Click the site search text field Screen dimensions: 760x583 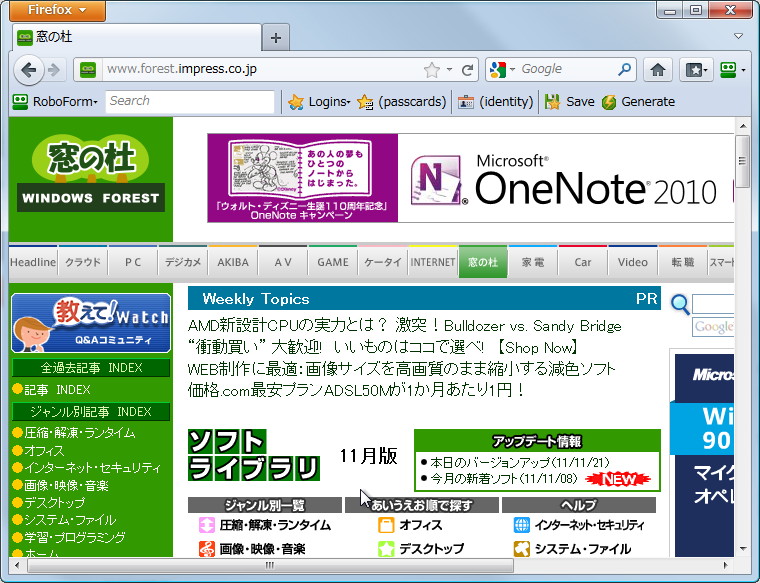[713, 304]
